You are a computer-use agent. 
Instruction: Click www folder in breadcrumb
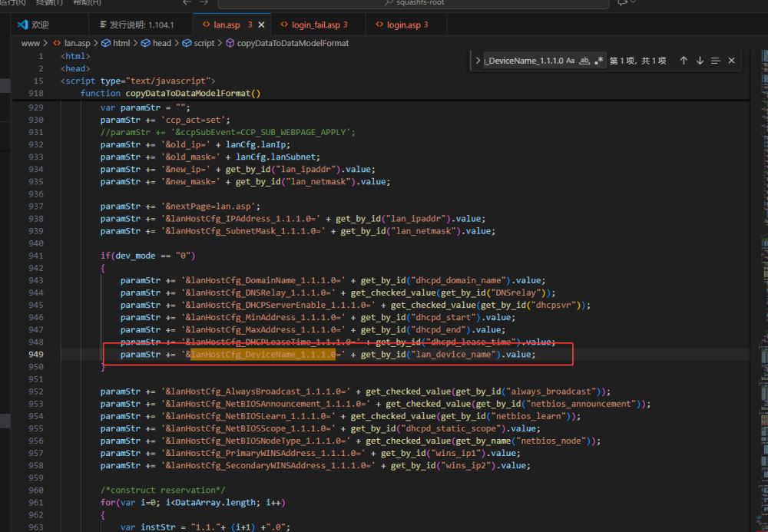click(30, 43)
